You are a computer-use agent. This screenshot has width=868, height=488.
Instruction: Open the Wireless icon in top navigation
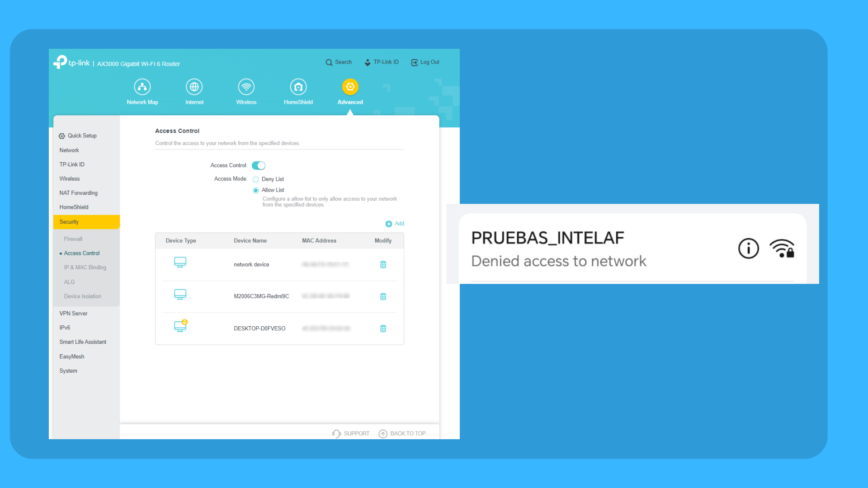[246, 87]
